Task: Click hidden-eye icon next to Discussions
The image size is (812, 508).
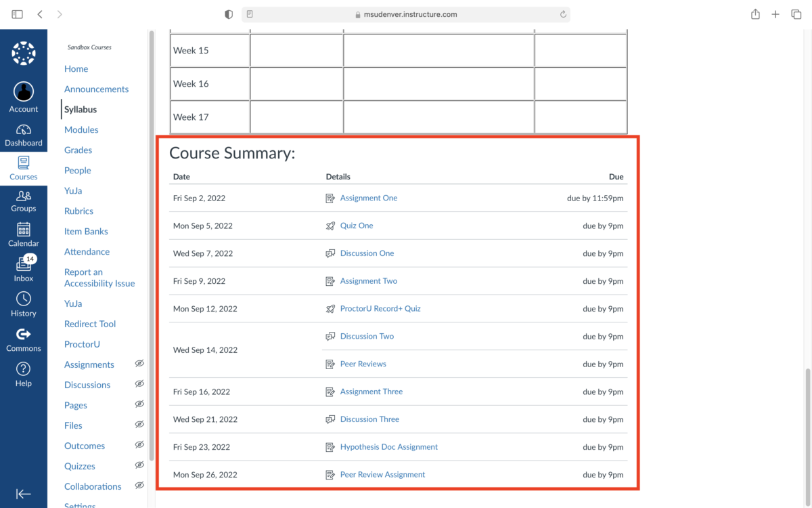Action: [x=139, y=384]
